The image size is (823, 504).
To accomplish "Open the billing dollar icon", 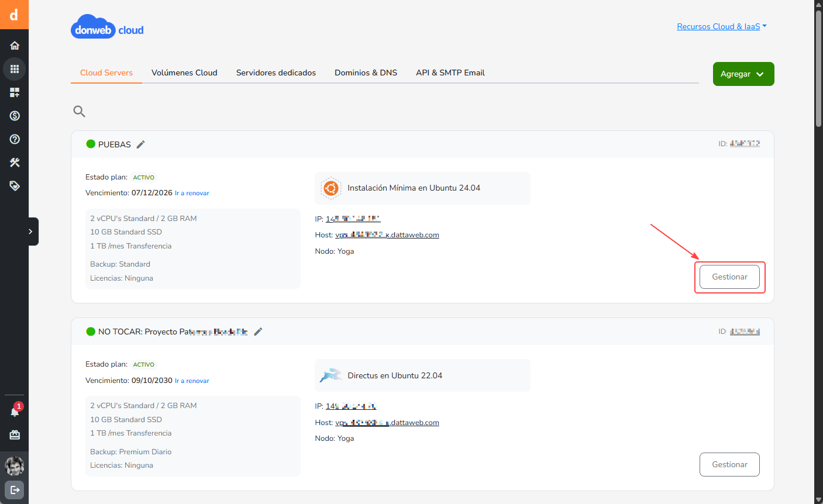I will tap(15, 116).
